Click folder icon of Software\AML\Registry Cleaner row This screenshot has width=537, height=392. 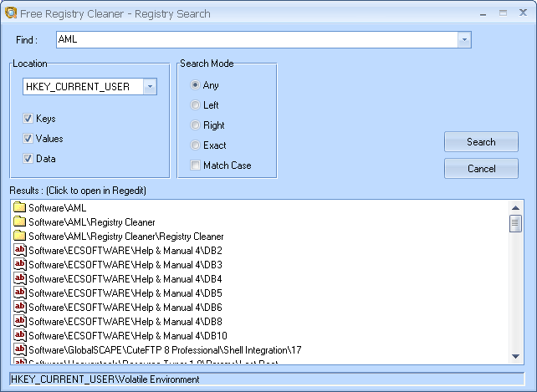19,221
